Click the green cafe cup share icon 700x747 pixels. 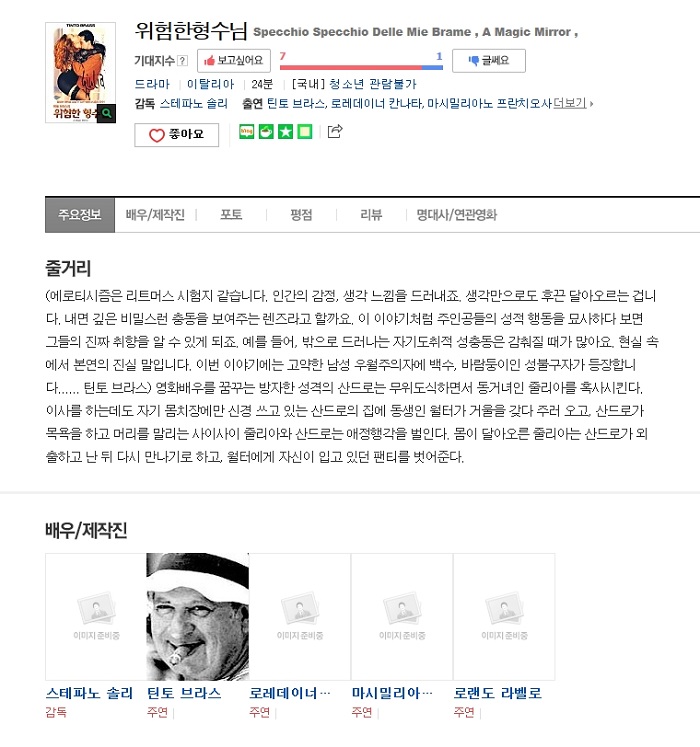[x=266, y=131]
